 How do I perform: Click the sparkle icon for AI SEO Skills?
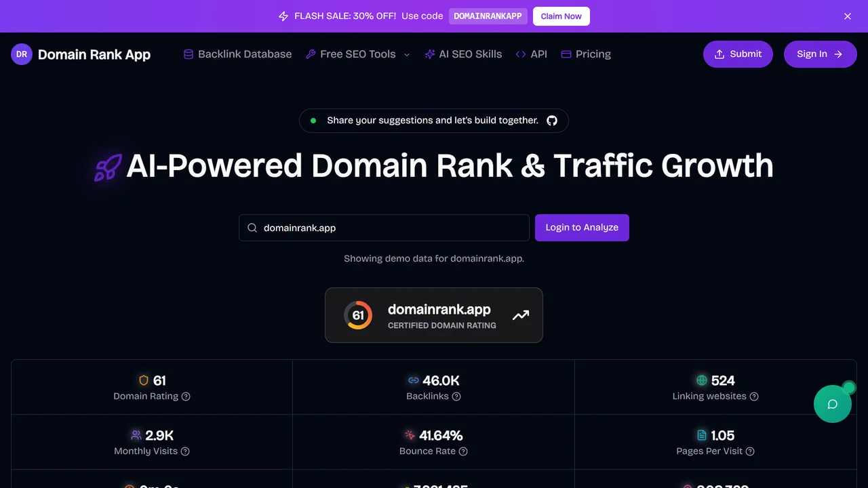[x=429, y=54]
